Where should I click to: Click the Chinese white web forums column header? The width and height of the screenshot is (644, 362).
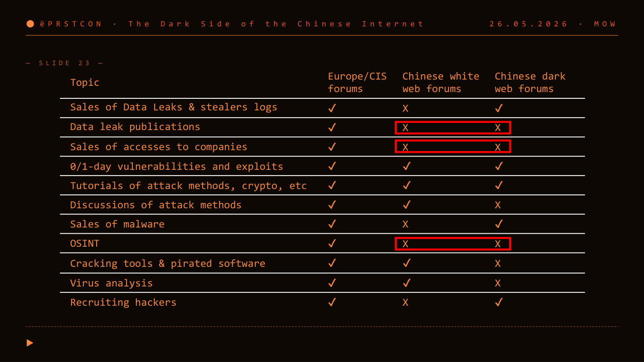pos(441,83)
